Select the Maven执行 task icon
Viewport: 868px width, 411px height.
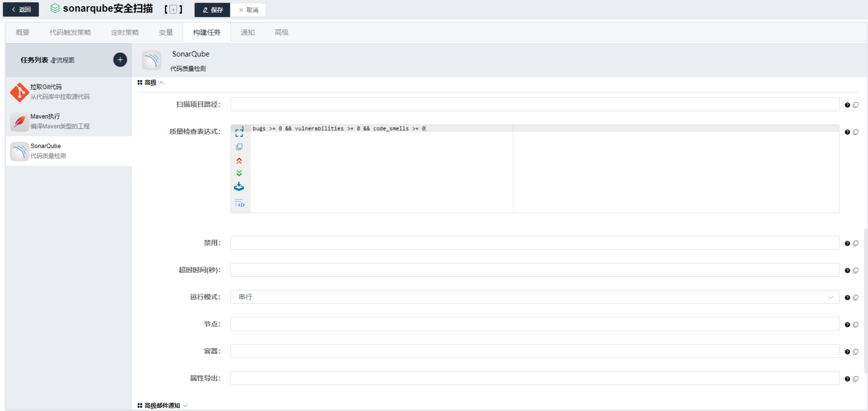click(19, 121)
